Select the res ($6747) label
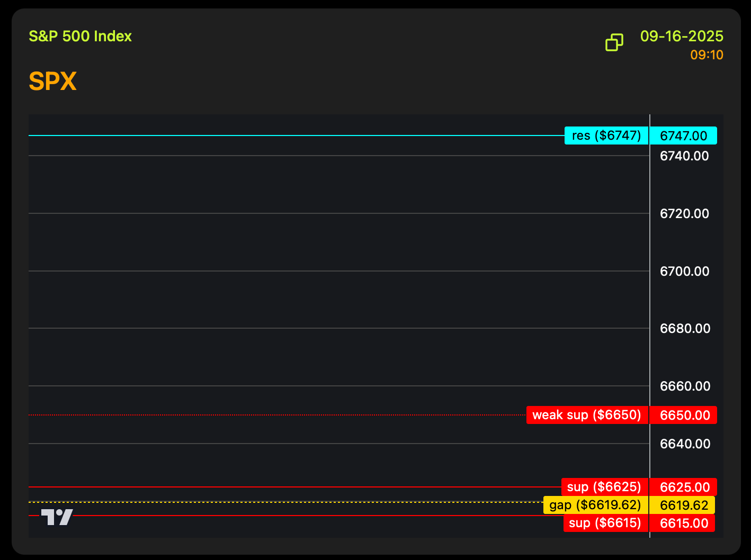Image resolution: width=751 pixels, height=560 pixels. (x=606, y=136)
